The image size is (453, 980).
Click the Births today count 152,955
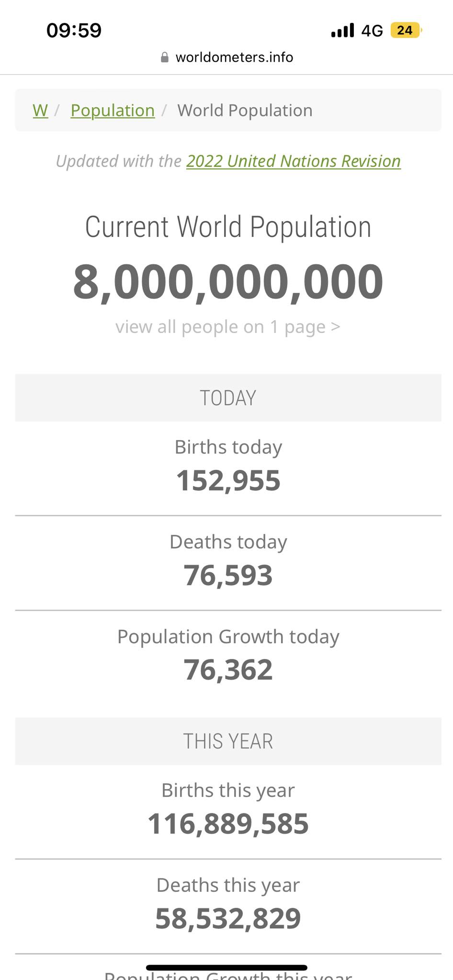point(228,480)
